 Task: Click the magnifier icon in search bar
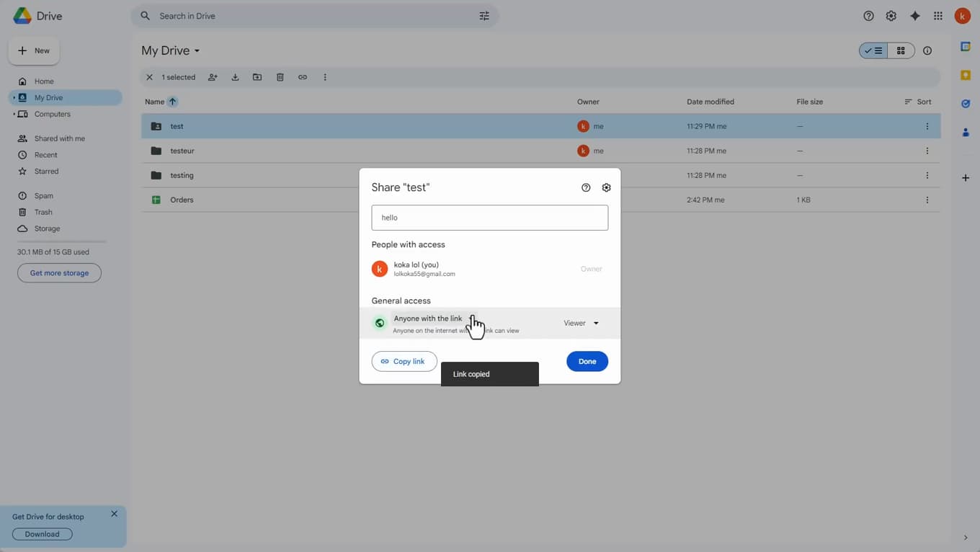click(146, 16)
